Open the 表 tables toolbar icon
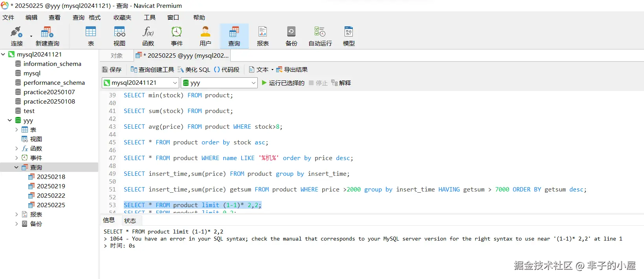Screen dimensions: 644x279 (91, 36)
